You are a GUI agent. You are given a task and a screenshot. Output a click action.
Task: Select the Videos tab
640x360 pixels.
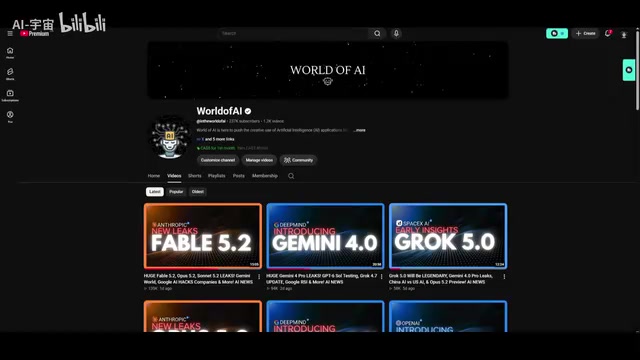click(x=174, y=176)
